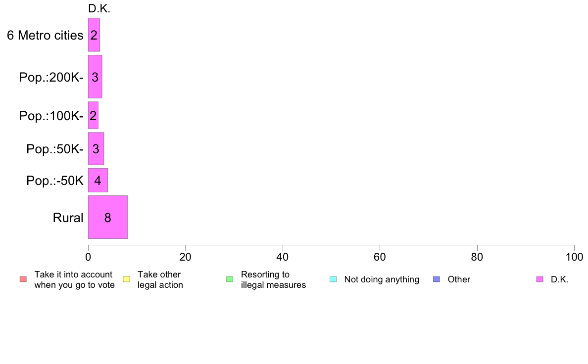Click the green 'Resorting to illegal measures' swatch
This screenshot has height=364, width=588.
[x=230, y=279]
